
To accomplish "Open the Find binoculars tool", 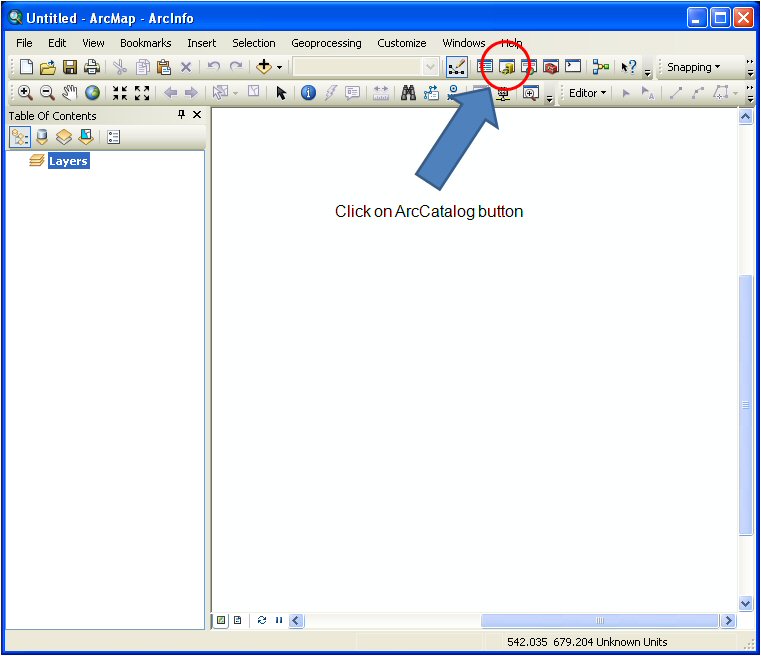I will tap(408, 92).
